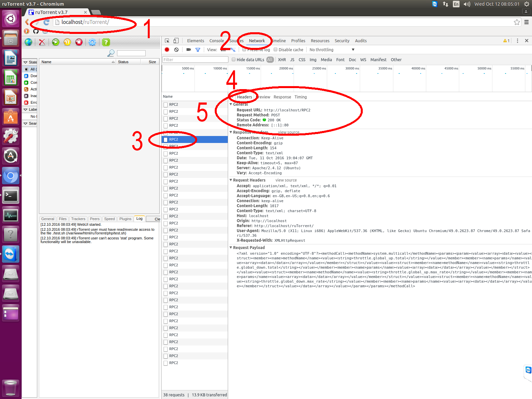The image size is (532, 399).
Task: Bookmark the page with the star icon
Action: click(x=517, y=22)
